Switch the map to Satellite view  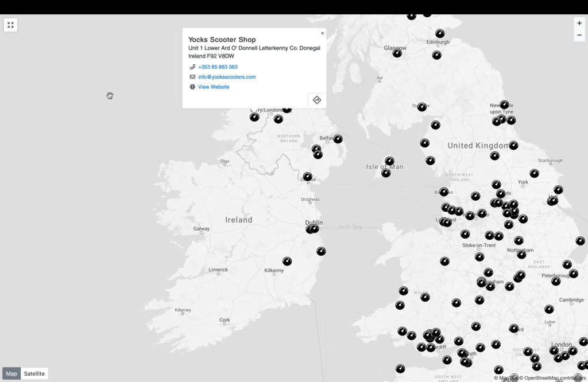34,373
